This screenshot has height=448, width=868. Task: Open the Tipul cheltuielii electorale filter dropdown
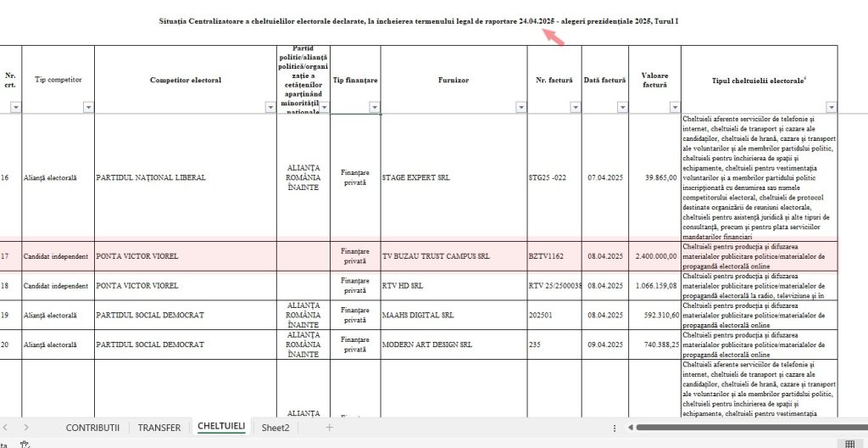click(832, 107)
